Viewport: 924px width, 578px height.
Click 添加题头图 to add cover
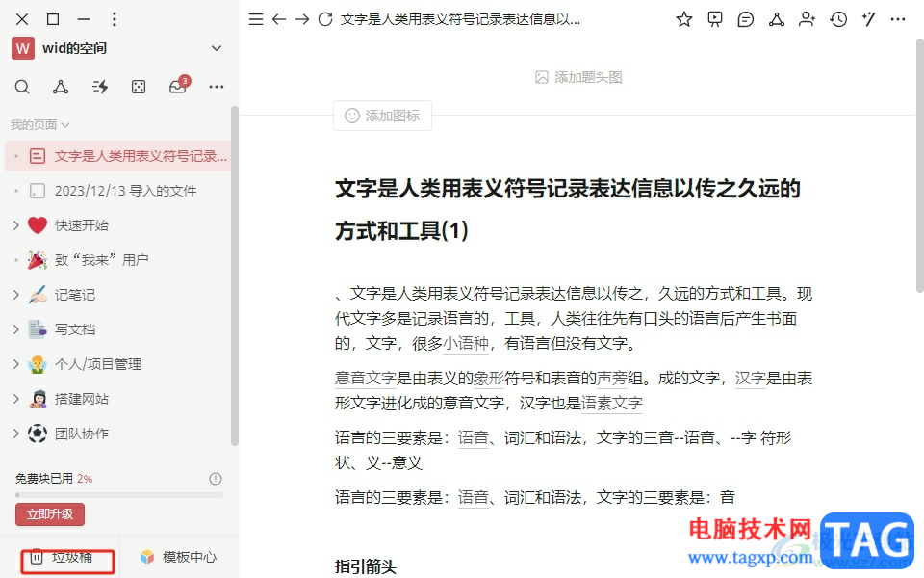pyautogui.click(x=578, y=77)
